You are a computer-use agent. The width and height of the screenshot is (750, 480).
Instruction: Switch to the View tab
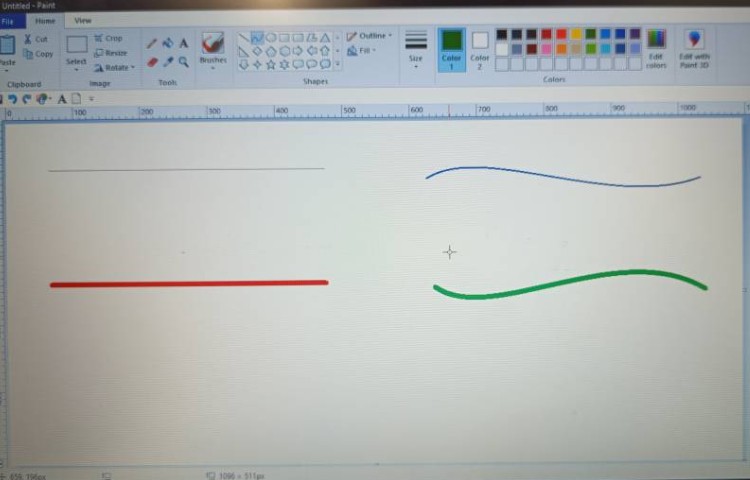82,21
